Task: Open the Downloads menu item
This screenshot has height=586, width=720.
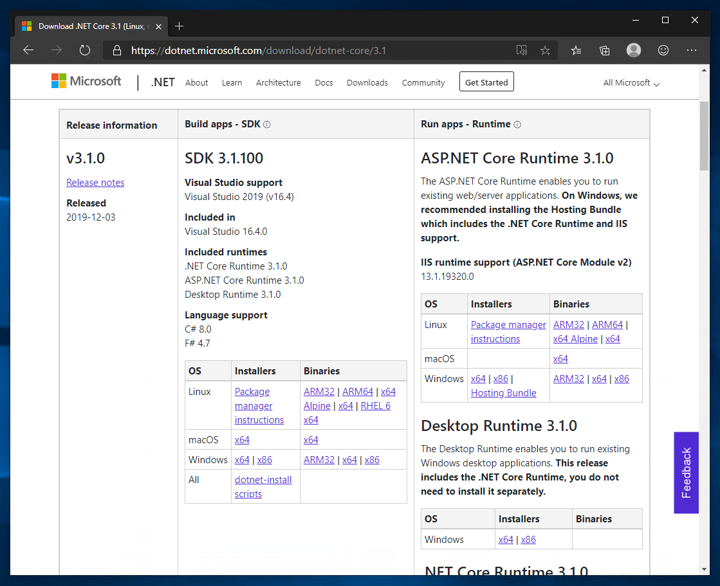Action: coord(367,83)
